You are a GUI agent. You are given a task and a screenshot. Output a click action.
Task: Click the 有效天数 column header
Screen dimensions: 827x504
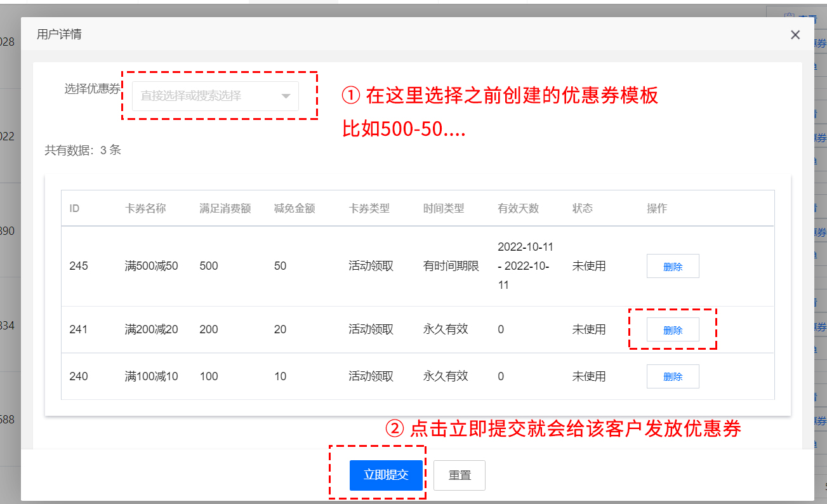coord(518,208)
